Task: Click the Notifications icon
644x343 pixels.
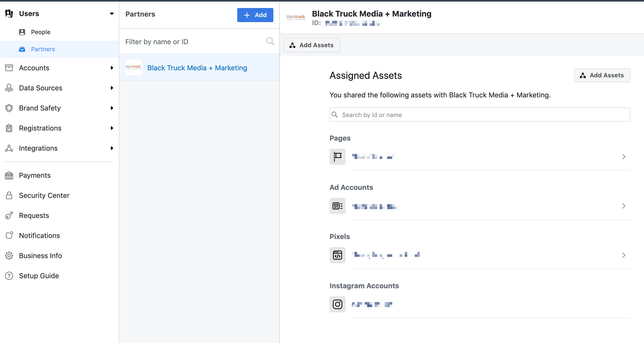Action: pos(9,235)
